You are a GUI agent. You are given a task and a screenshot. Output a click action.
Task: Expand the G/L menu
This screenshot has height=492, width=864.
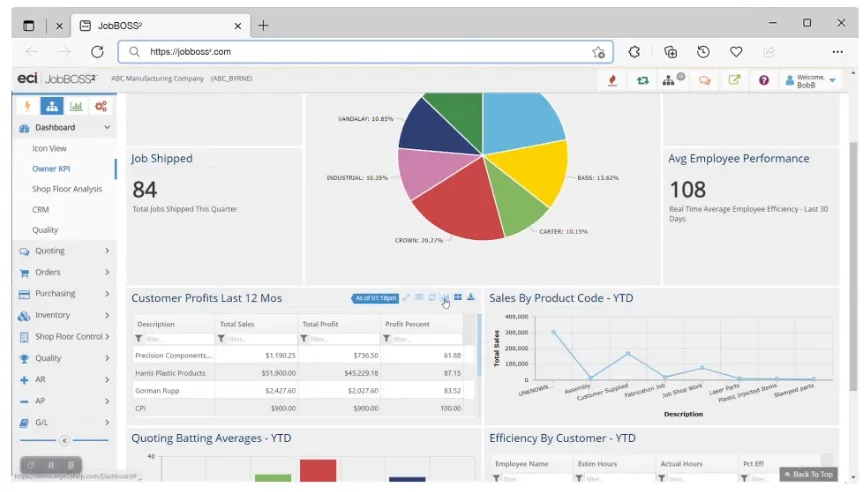coord(65,423)
